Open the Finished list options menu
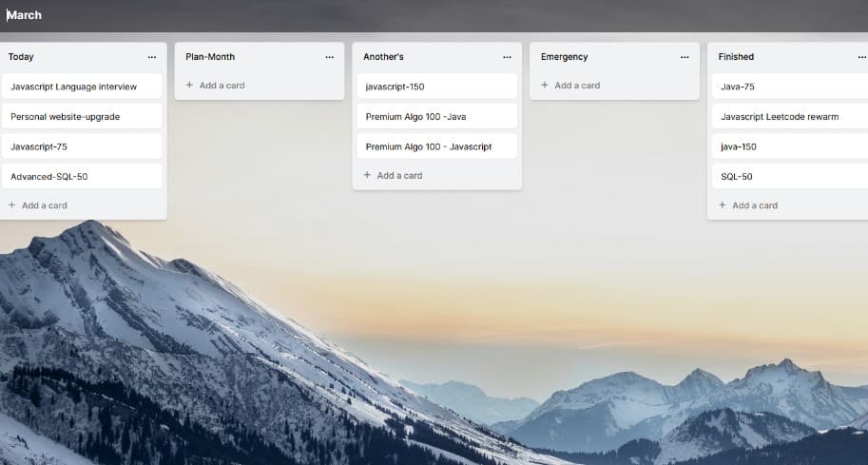The image size is (868, 465). pyautogui.click(x=861, y=57)
